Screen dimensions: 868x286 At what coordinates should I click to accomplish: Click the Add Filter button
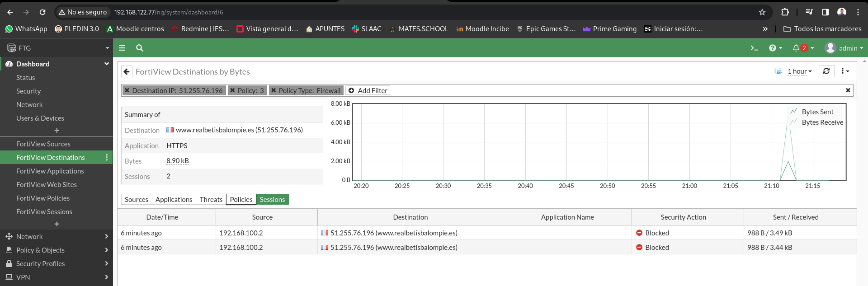(x=368, y=91)
